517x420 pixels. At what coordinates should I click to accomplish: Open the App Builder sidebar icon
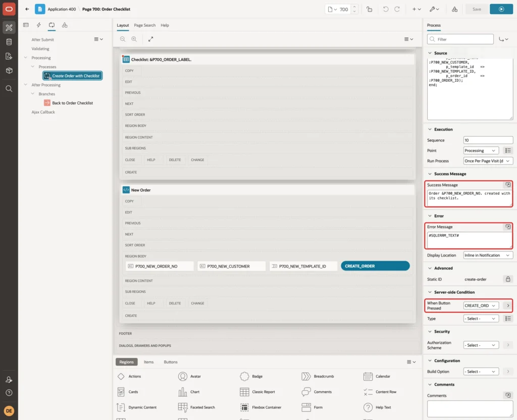(9, 27)
